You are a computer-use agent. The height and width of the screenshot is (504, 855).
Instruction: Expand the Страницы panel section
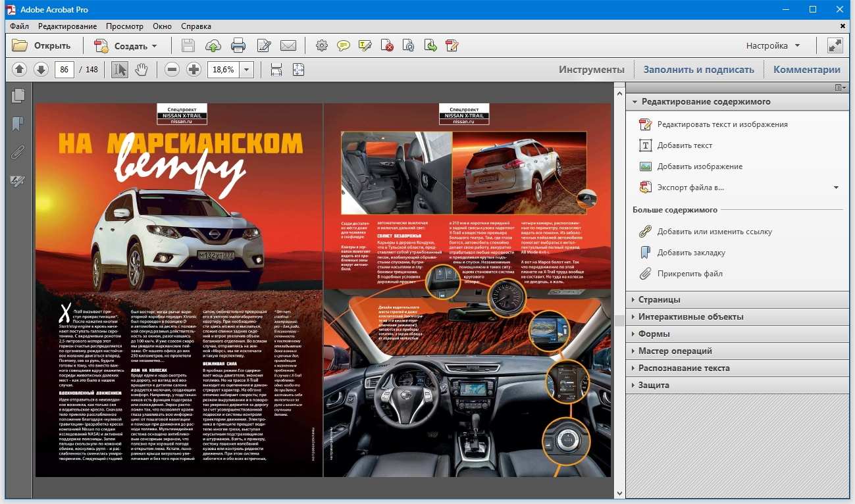(x=659, y=299)
